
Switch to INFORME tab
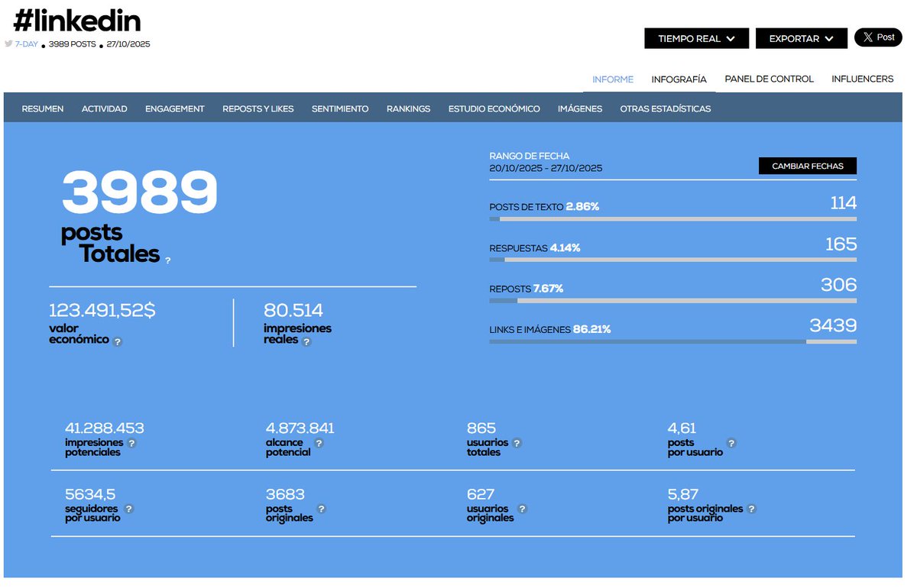(613, 79)
